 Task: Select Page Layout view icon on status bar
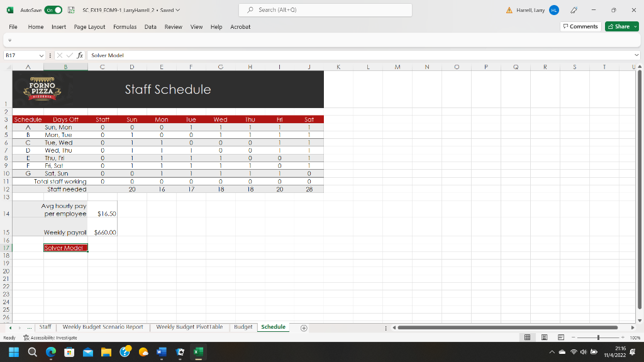544,337
